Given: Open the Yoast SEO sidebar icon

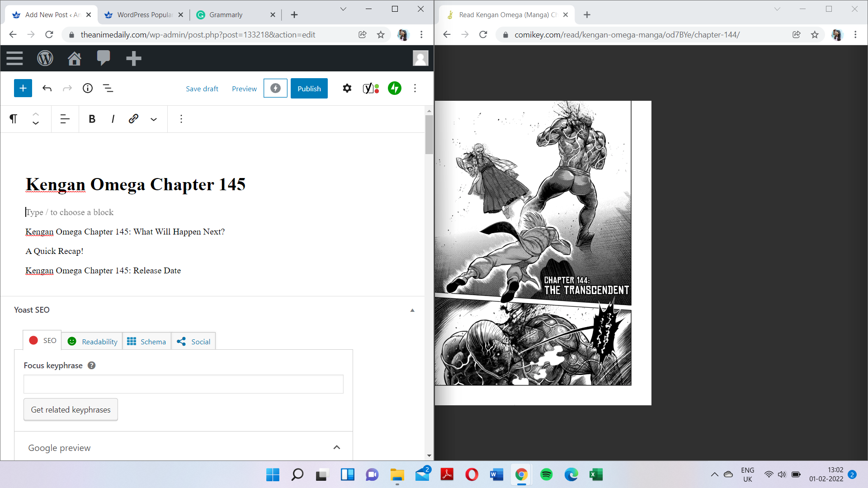Looking at the screenshot, I should coord(371,88).
